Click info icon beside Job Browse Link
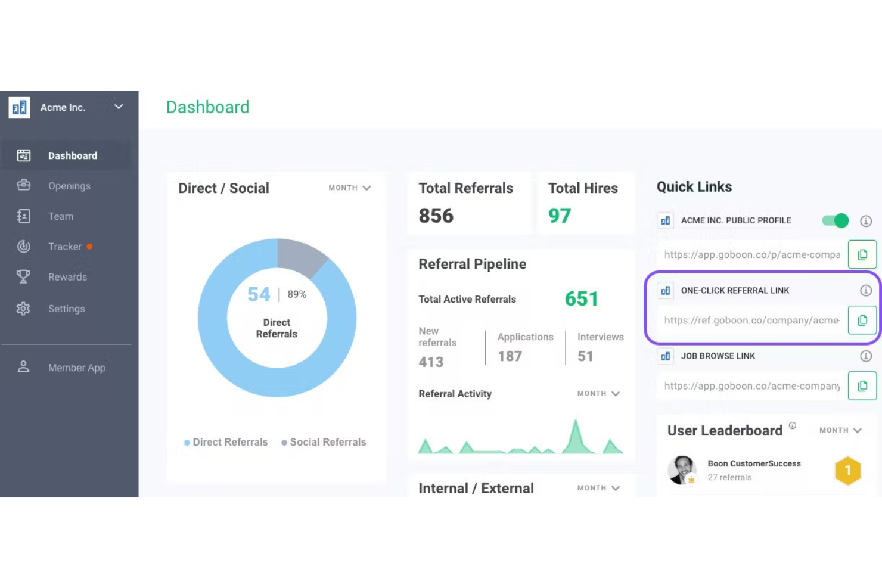This screenshot has height=588, width=882. click(866, 356)
